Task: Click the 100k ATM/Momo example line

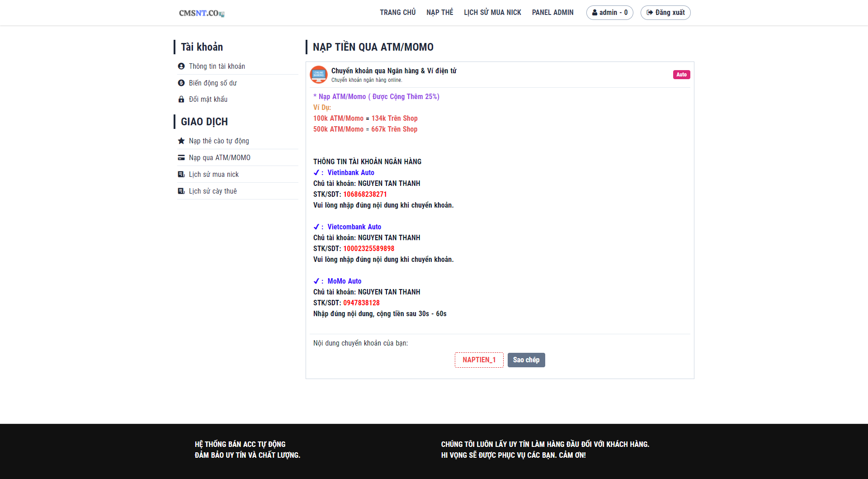Action: 365,119
